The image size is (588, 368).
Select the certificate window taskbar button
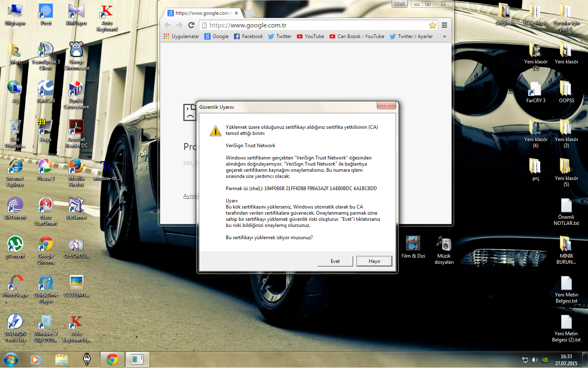(137, 360)
